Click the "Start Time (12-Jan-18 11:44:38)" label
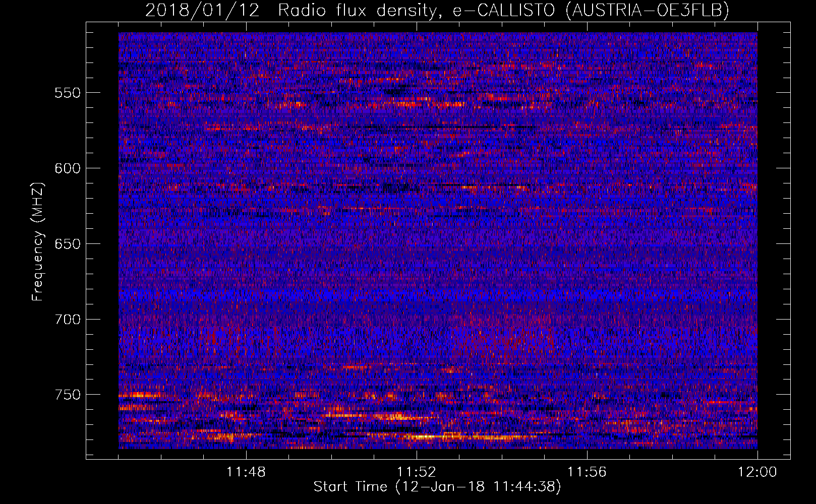The height and width of the screenshot is (504, 816). [x=437, y=487]
